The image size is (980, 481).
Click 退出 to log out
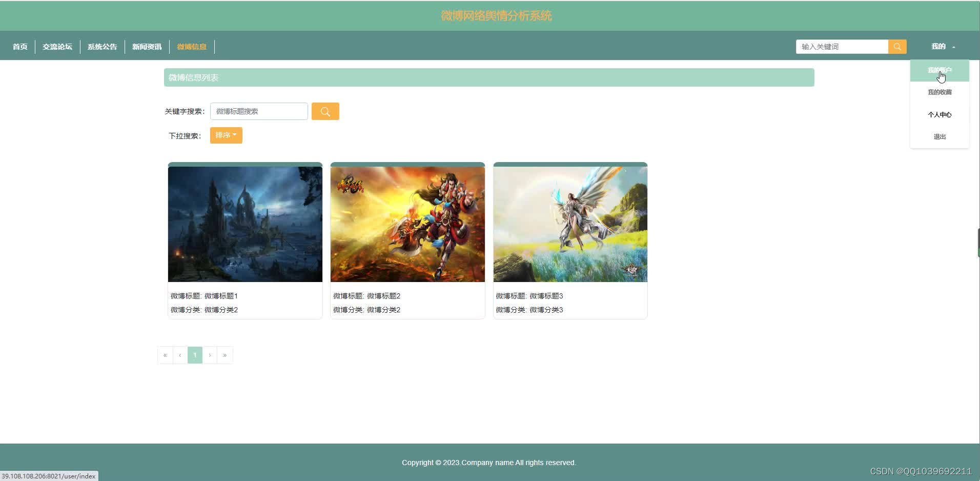[x=940, y=137]
